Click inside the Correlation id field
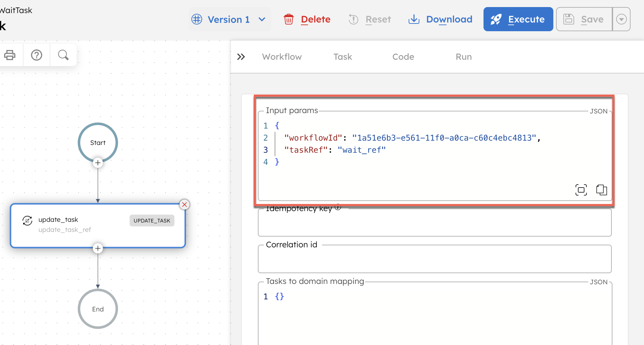 [x=434, y=259]
